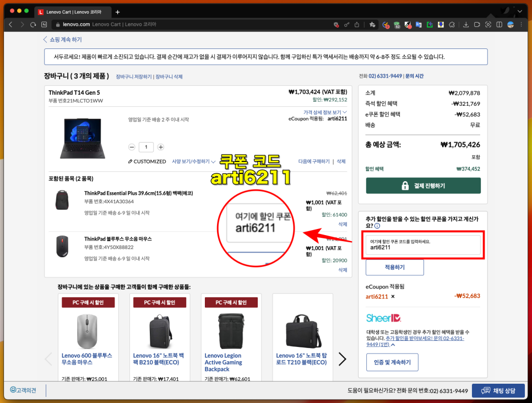This screenshot has height=403, width=532.
Task: Delete the ThinkPad Bluetooth mouse item
Action: click(343, 270)
